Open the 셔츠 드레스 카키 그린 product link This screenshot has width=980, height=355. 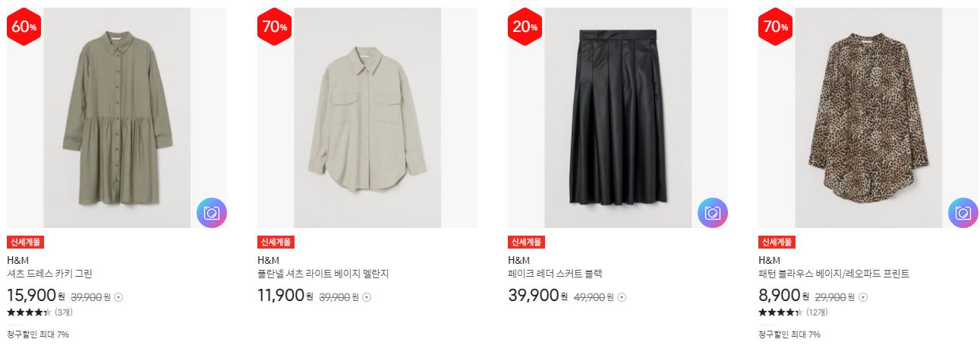pos(49,274)
